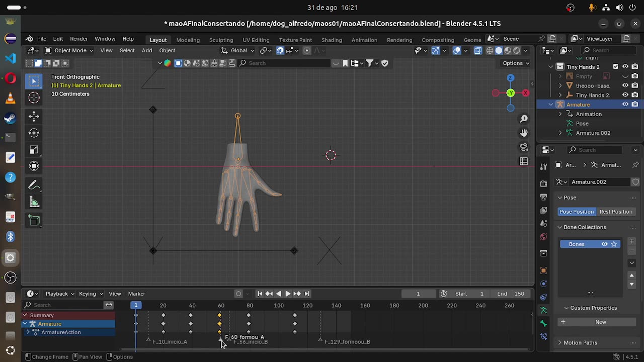Open the World properties tab
This screenshot has height=362, width=644.
click(543, 236)
